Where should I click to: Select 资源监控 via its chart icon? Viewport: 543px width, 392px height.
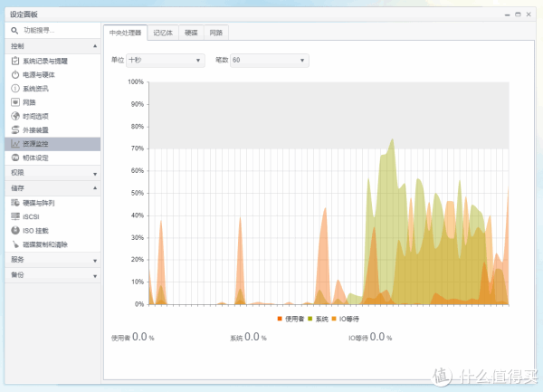click(15, 144)
